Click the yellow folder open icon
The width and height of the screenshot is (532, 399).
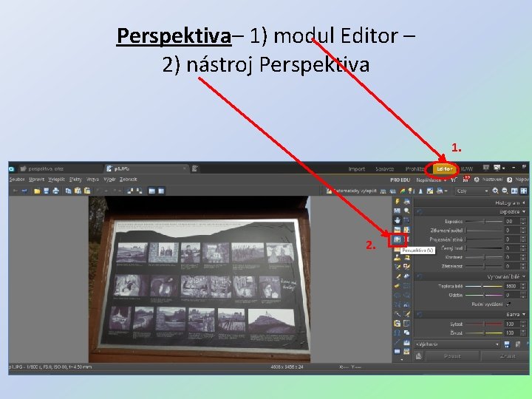tap(37, 191)
